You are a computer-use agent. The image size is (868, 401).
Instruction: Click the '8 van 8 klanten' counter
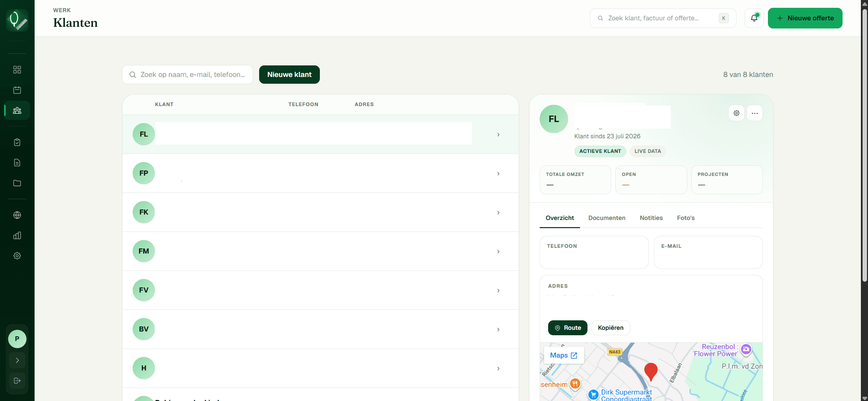click(748, 75)
